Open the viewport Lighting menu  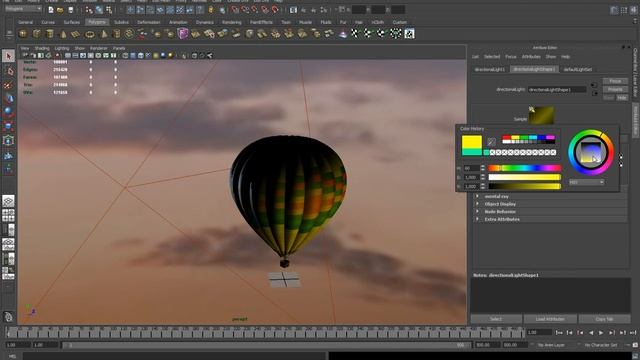click(x=62, y=48)
